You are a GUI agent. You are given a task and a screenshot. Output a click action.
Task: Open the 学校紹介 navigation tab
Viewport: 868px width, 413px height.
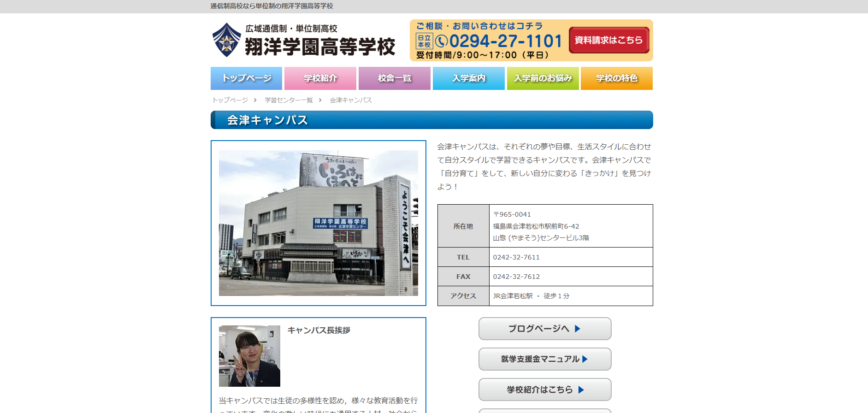coord(320,78)
